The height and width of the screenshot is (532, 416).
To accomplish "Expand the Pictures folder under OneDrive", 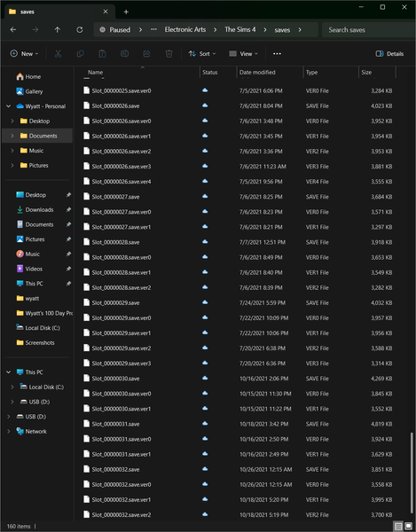I will point(12,165).
